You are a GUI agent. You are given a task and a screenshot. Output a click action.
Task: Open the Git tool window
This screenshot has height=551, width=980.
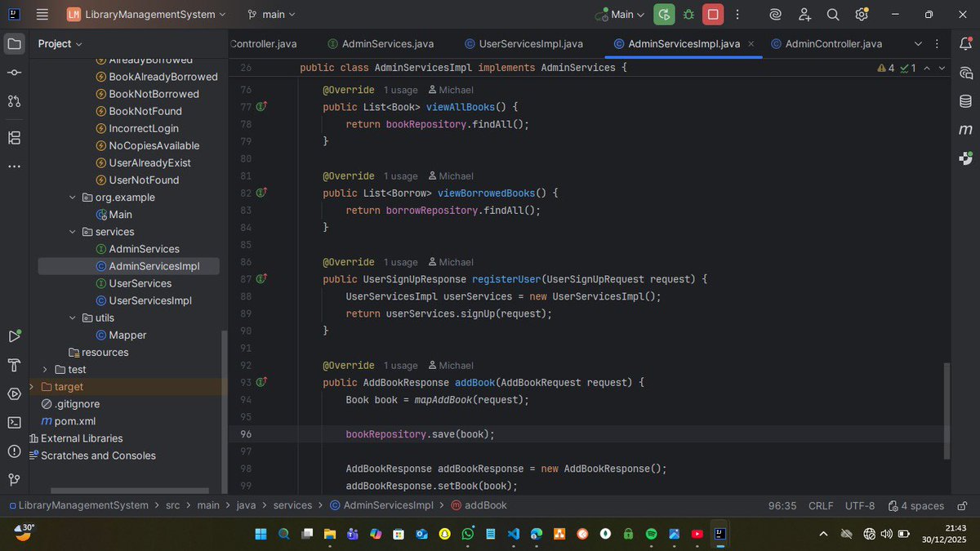tap(14, 479)
